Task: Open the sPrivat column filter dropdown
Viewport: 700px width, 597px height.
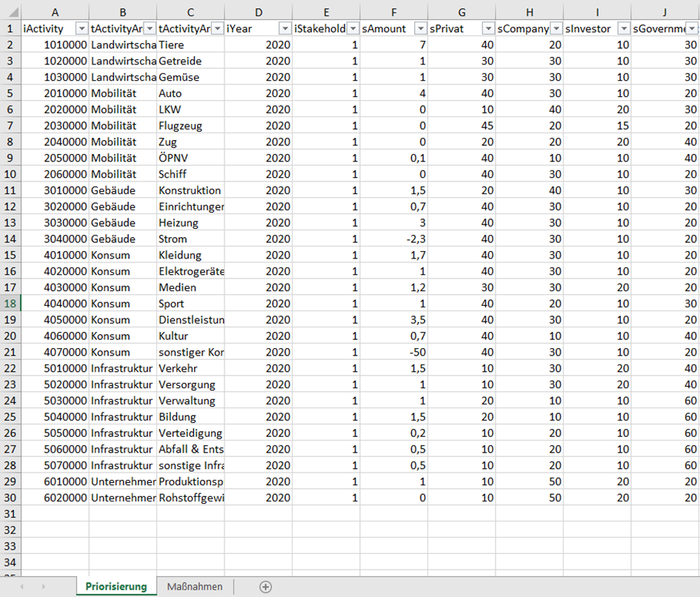Action: coord(487,27)
